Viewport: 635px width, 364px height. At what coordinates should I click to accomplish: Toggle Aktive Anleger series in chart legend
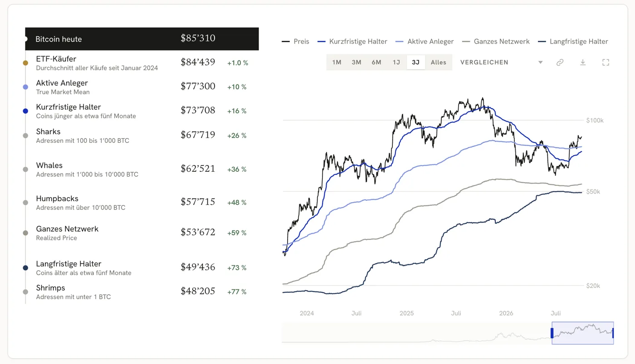(x=425, y=41)
